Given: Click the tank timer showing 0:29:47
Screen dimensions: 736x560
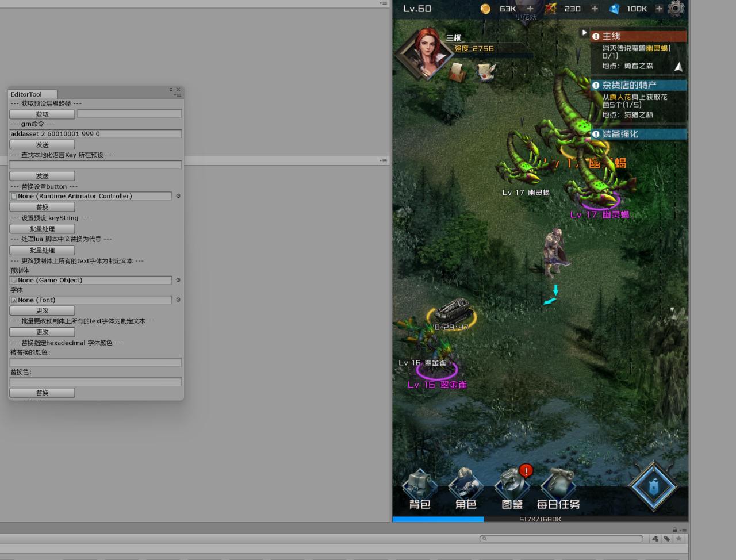Looking at the screenshot, I should [x=451, y=327].
